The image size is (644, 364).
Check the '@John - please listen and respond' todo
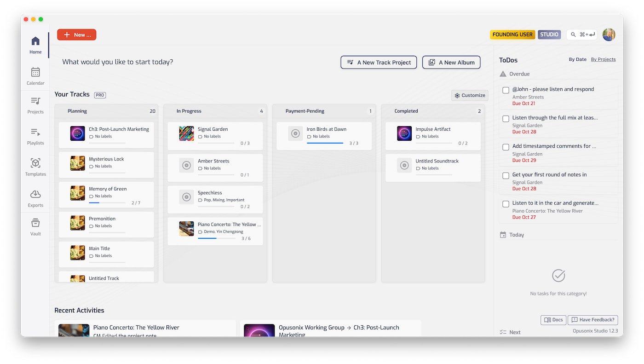pos(506,90)
